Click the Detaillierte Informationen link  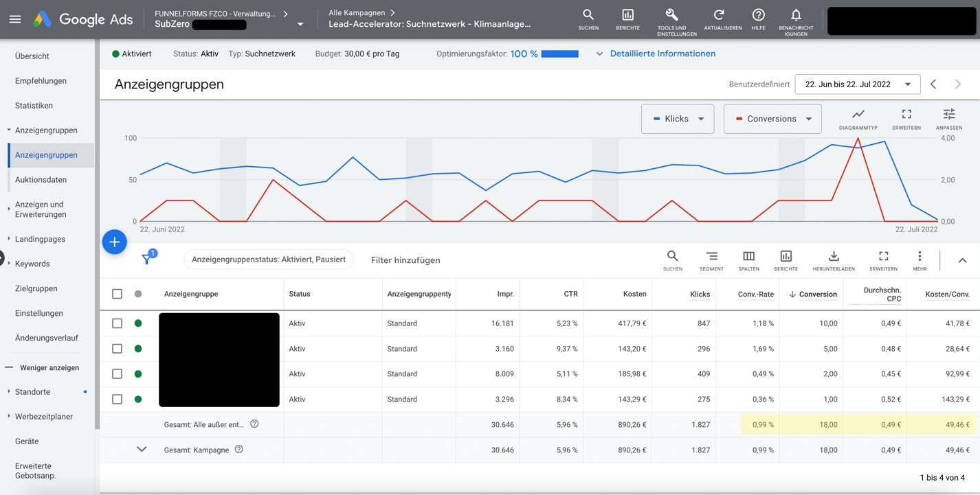662,54
